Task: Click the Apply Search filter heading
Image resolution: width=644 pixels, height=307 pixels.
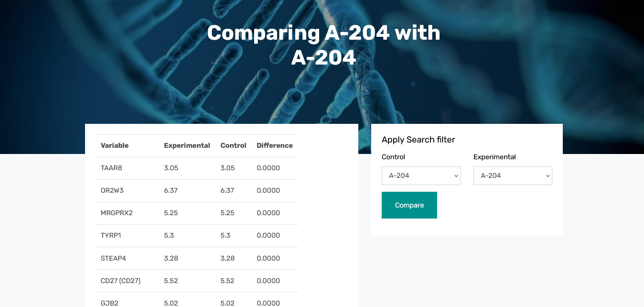Action: 418,139
